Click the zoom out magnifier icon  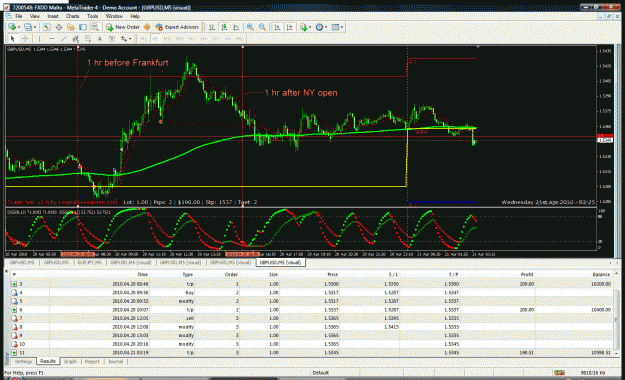click(x=262, y=27)
